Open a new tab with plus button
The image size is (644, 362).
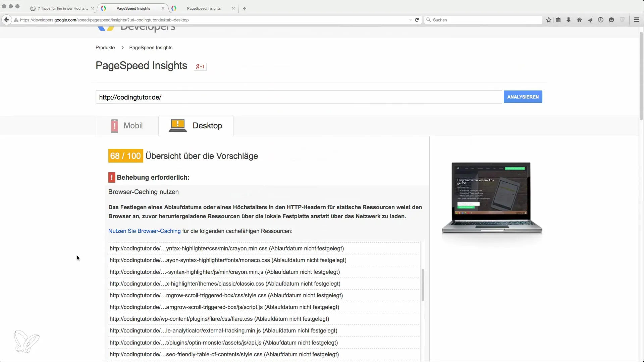tap(245, 8)
